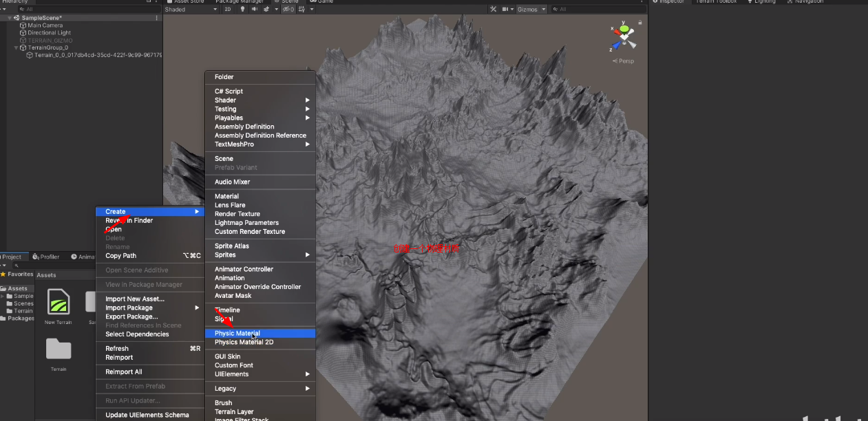The height and width of the screenshot is (421, 868).
Task: Toggle the 2D view button in Scene toolbar
Action: (227, 10)
